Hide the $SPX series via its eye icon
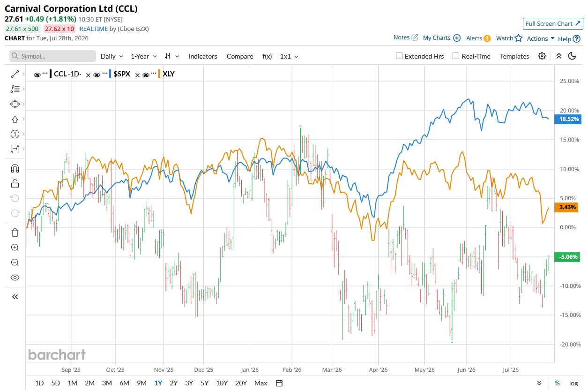Screen dimensions: 588x391 tap(97, 74)
